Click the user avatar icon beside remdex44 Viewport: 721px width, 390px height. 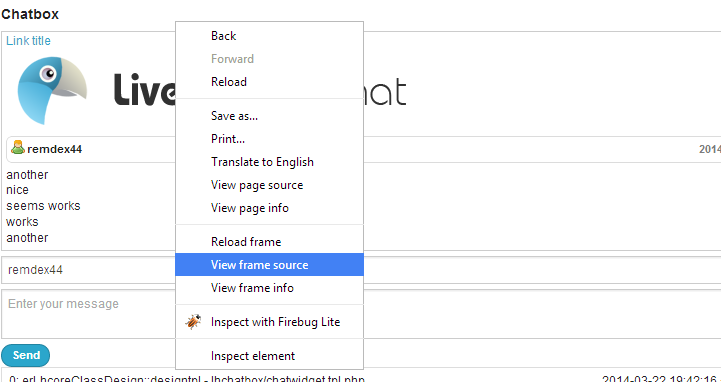click(18, 148)
